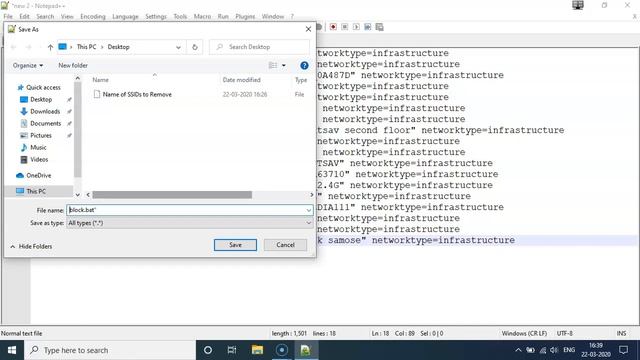Click the Search Desktop box

[x=260, y=47]
